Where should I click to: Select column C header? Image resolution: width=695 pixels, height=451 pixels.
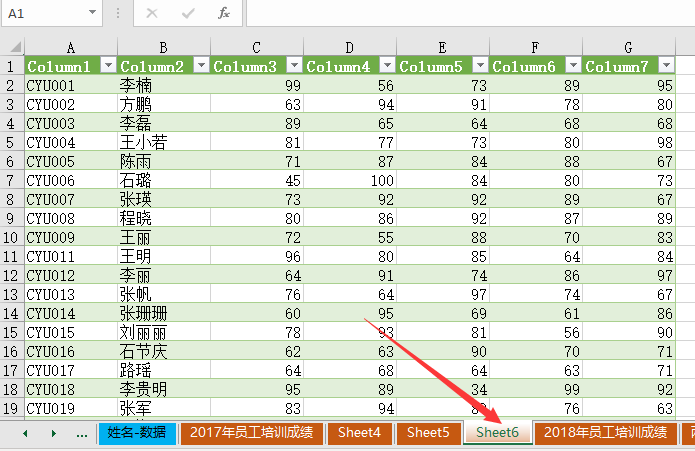click(257, 47)
